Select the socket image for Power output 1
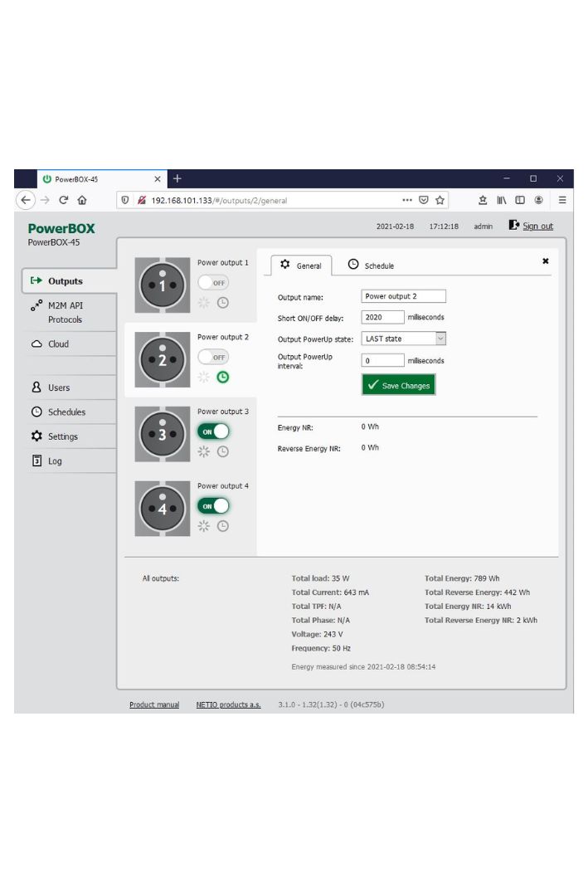 tap(163, 285)
